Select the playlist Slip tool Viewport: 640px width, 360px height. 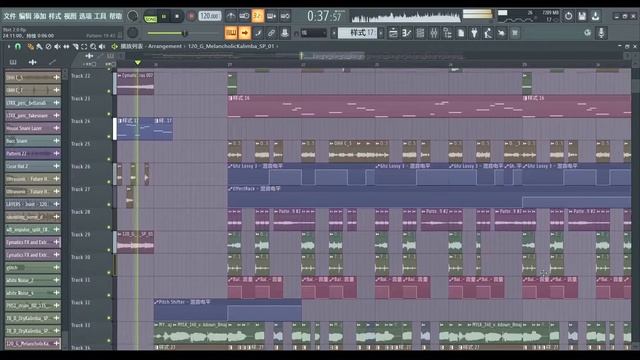(x=66, y=47)
